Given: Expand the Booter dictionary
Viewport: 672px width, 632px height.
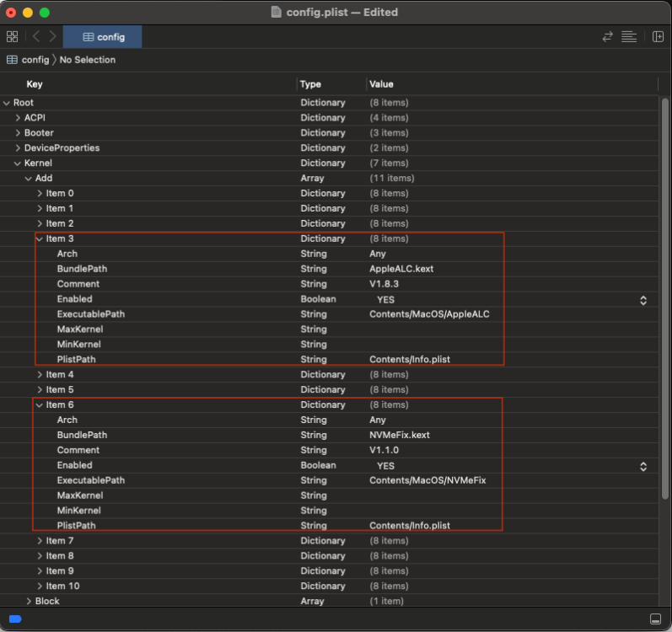Looking at the screenshot, I should click(x=18, y=133).
